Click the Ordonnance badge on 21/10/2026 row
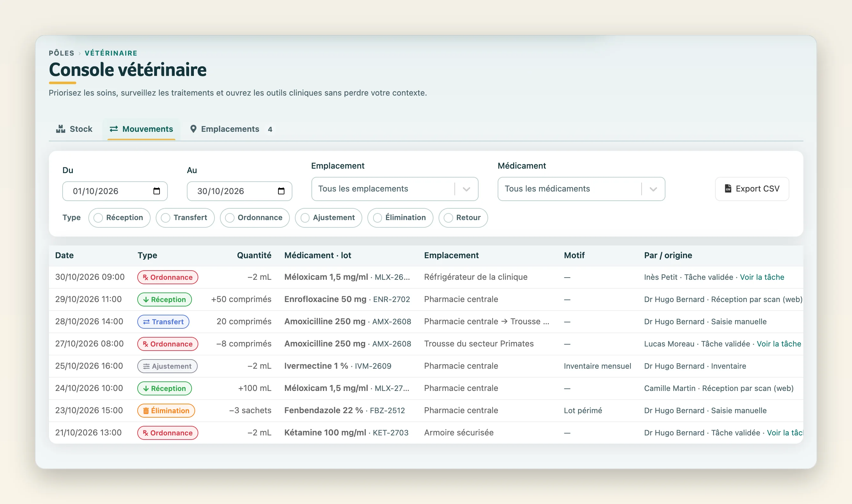The width and height of the screenshot is (852, 504). [167, 433]
